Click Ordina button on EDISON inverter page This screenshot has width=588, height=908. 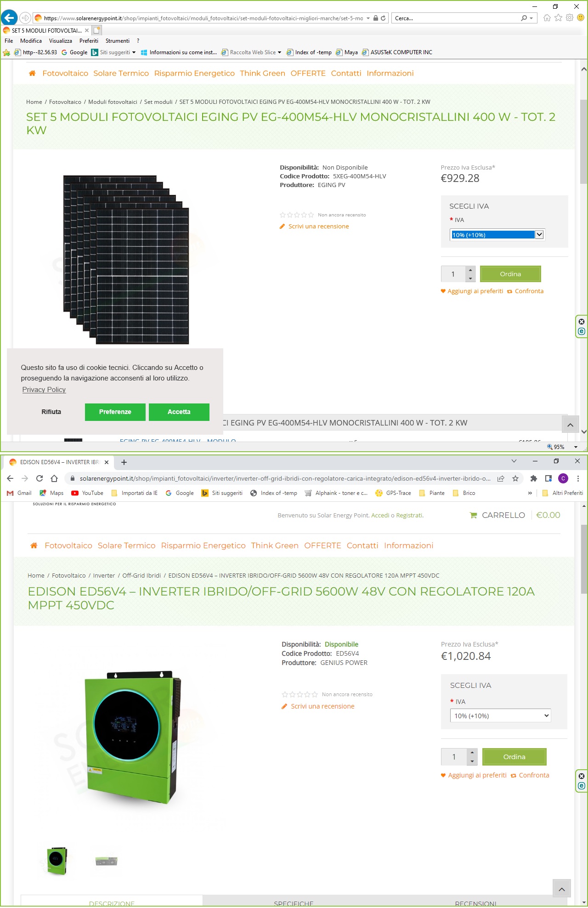pyautogui.click(x=514, y=757)
